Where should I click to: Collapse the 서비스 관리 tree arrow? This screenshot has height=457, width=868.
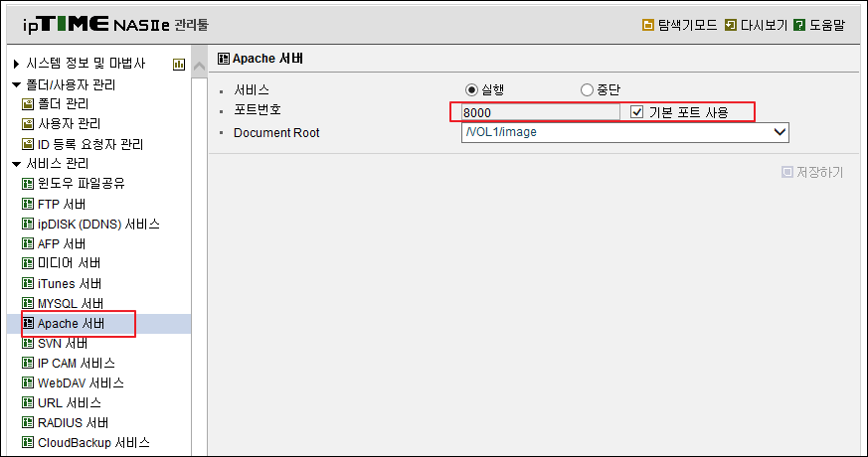(16, 164)
